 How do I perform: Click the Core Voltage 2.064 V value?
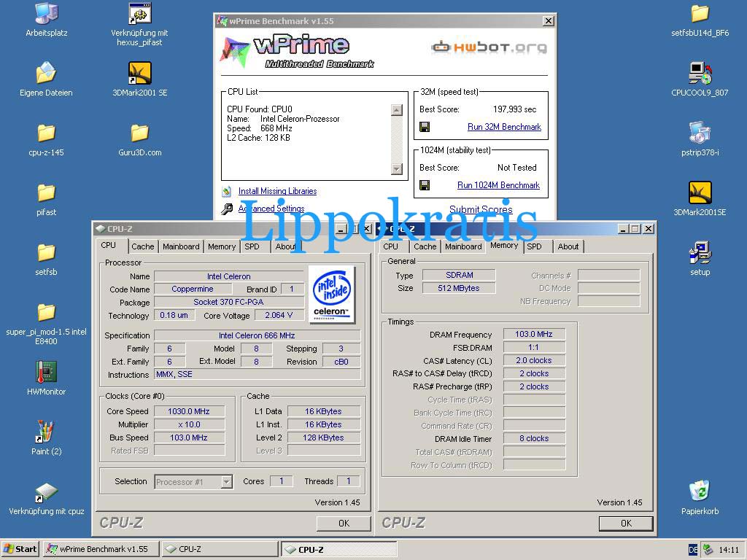pyautogui.click(x=279, y=315)
